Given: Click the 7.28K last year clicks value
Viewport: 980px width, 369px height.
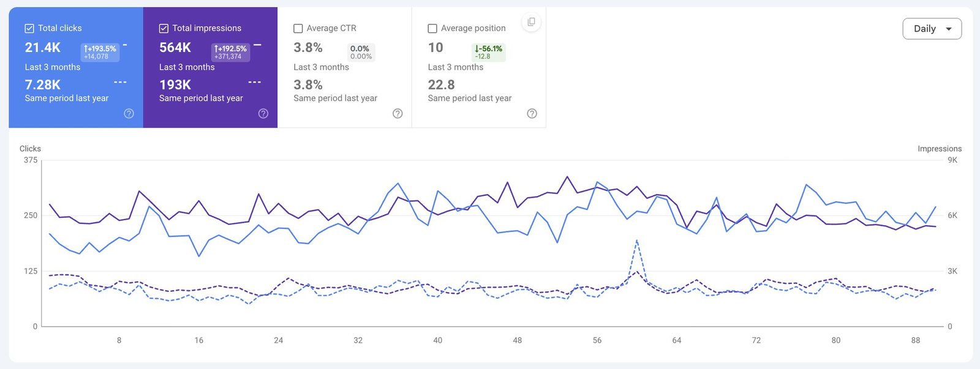Looking at the screenshot, I should click(43, 85).
